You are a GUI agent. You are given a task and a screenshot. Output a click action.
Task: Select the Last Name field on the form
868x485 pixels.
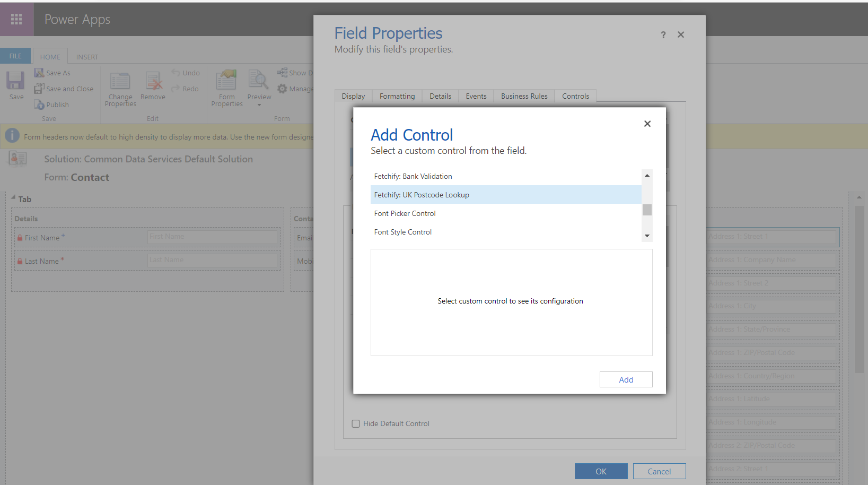[x=147, y=261]
